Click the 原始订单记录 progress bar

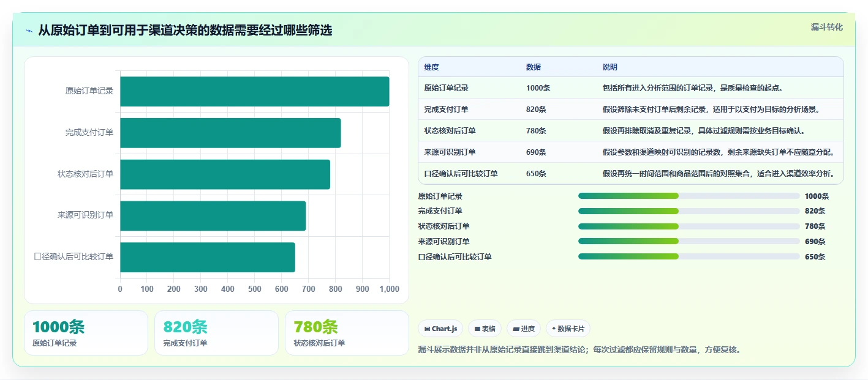coord(689,196)
